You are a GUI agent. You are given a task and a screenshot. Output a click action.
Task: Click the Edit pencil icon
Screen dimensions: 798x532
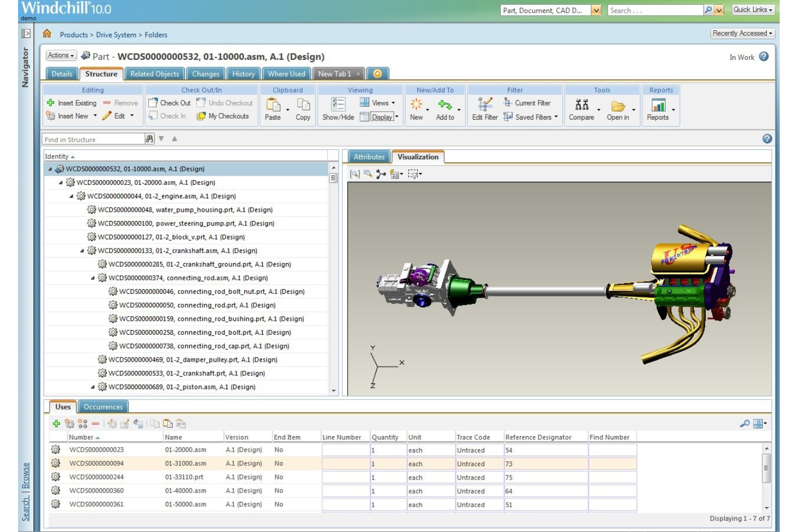pos(107,115)
